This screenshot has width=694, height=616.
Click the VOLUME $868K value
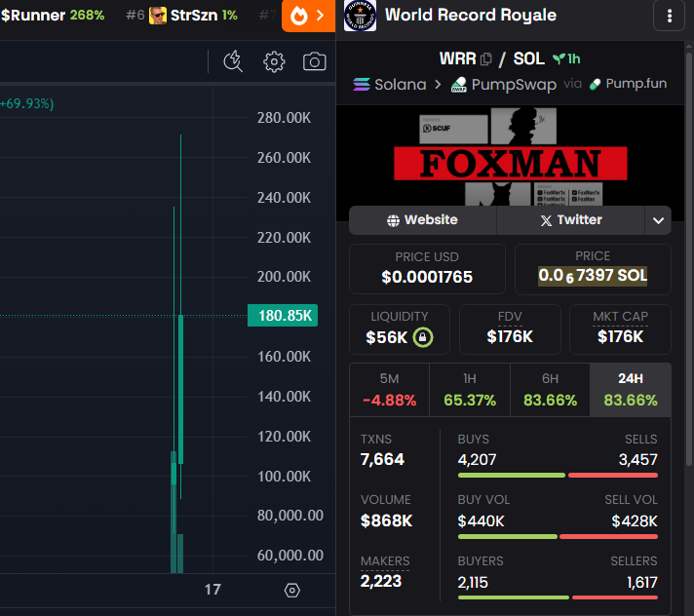click(x=386, y=520)
